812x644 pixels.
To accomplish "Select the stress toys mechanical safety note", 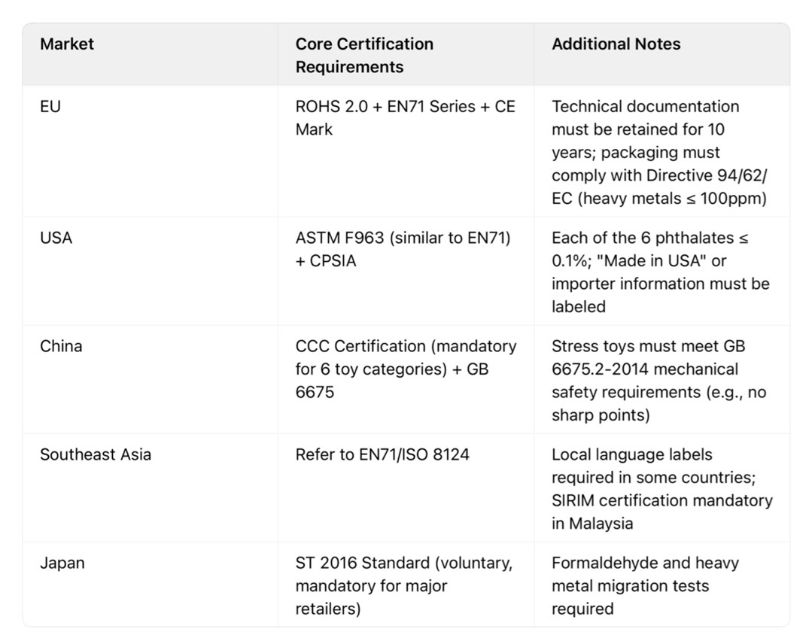I will 658,380.
